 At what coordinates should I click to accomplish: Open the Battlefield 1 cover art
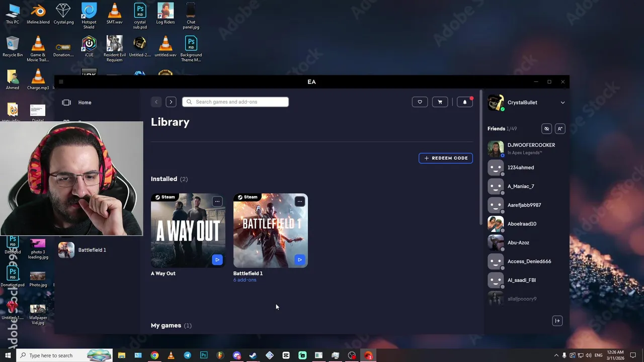coord(271,231)
